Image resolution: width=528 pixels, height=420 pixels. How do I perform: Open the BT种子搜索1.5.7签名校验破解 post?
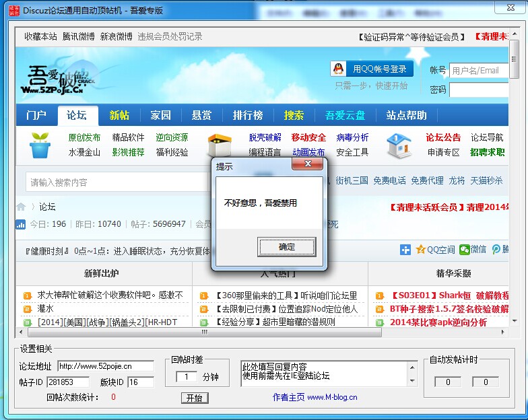pos(449,308)
